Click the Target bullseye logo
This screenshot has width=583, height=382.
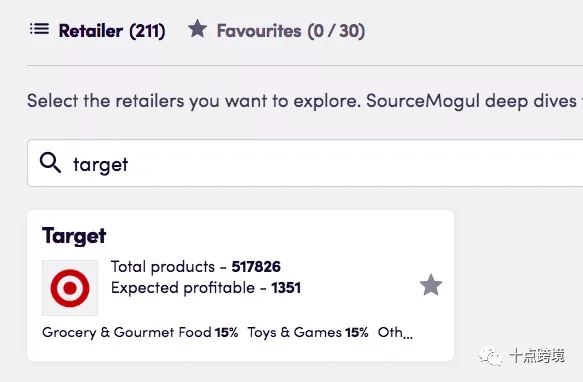(70, 288)
